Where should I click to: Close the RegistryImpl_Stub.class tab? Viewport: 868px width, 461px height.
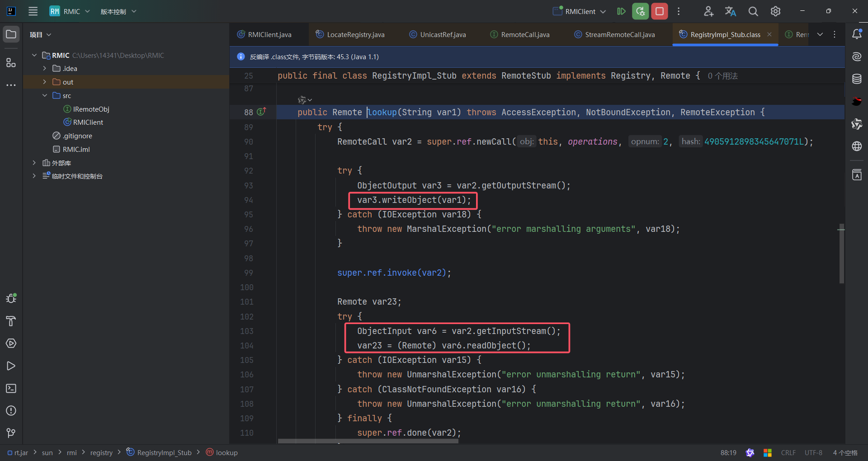[x=769, y=34]
